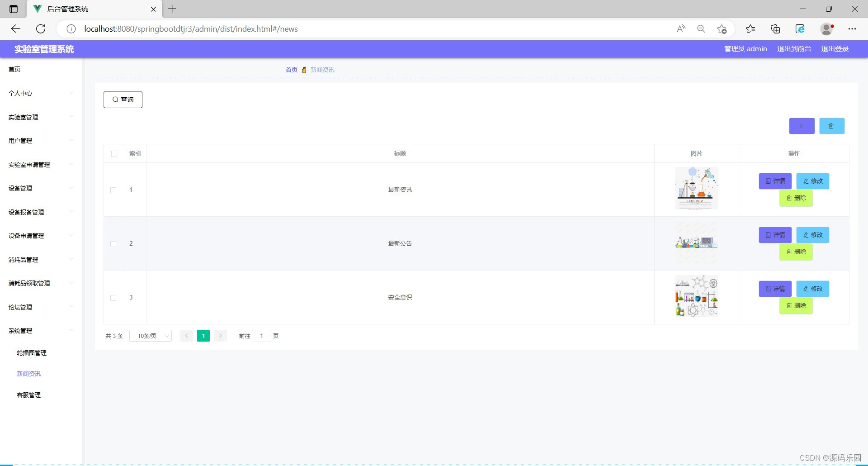Click the 查询 search button

(x=123, y=100)
